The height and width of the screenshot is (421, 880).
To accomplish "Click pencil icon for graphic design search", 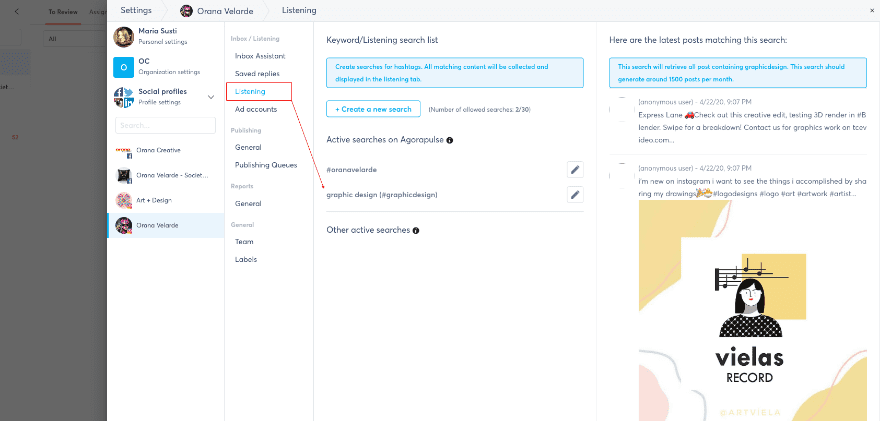I will click(575, 194).
